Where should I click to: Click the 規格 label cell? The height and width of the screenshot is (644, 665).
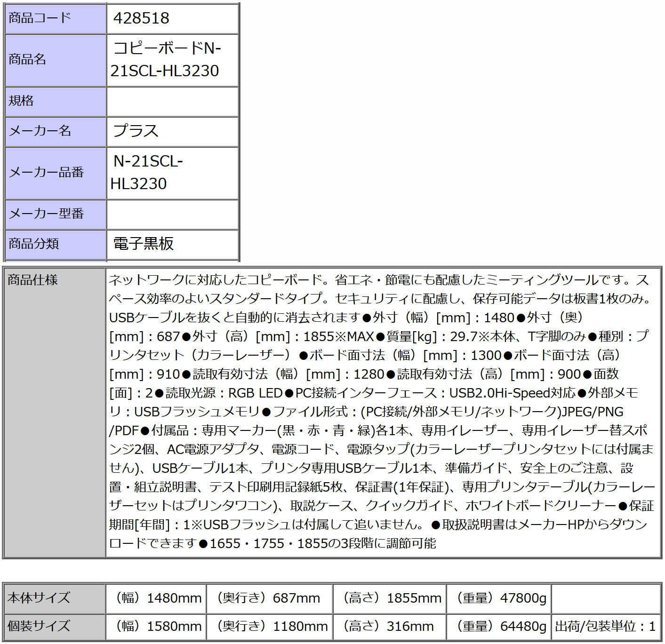56,102
